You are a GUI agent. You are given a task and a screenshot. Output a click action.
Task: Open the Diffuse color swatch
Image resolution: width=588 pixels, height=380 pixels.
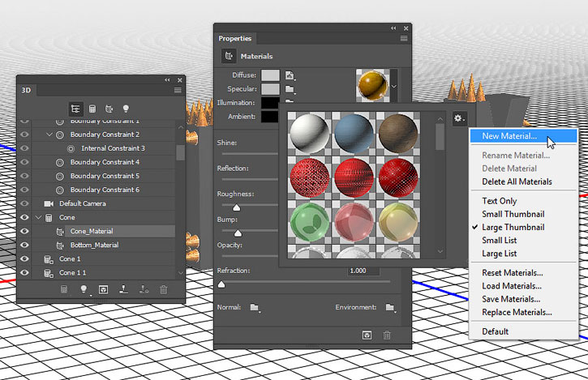click(270, 75)
